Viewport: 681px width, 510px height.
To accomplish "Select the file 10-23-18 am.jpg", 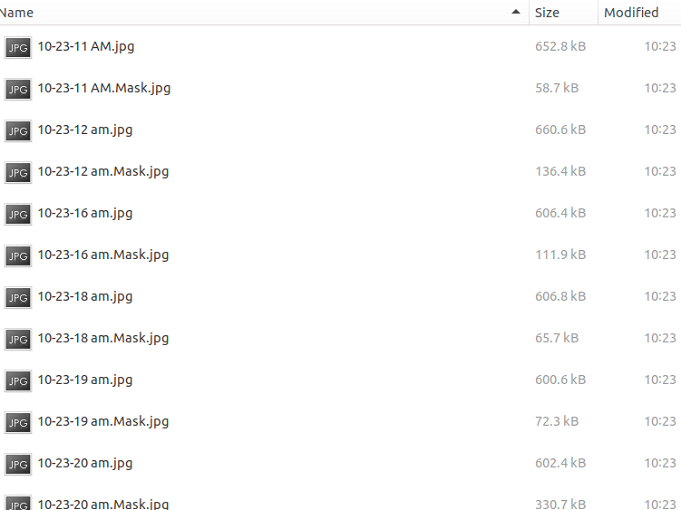I will pos(85,297).
